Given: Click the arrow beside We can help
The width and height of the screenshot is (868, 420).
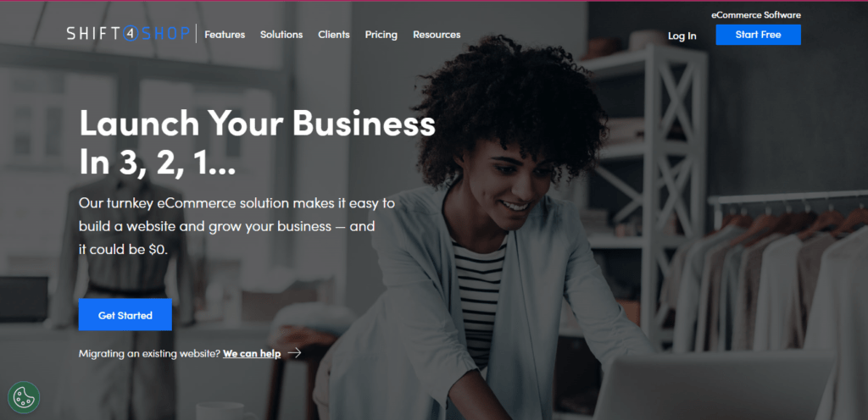Looking at the screenshot, I should [294, 353].
